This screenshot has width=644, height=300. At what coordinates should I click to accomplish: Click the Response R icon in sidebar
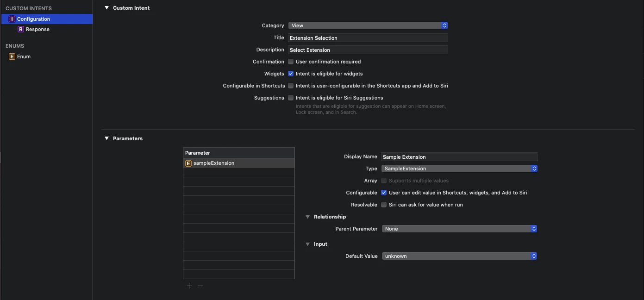click(x=21, y=29)
